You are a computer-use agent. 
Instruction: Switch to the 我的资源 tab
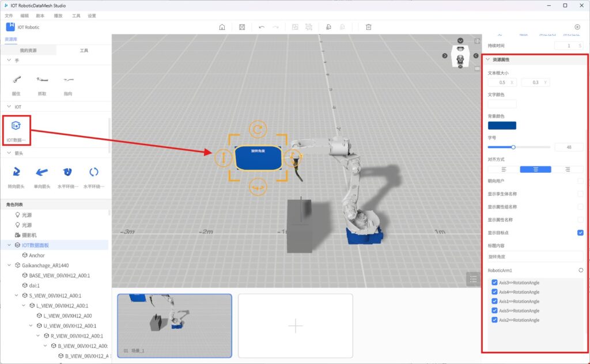pyautogui.click(x=28, y=51)
